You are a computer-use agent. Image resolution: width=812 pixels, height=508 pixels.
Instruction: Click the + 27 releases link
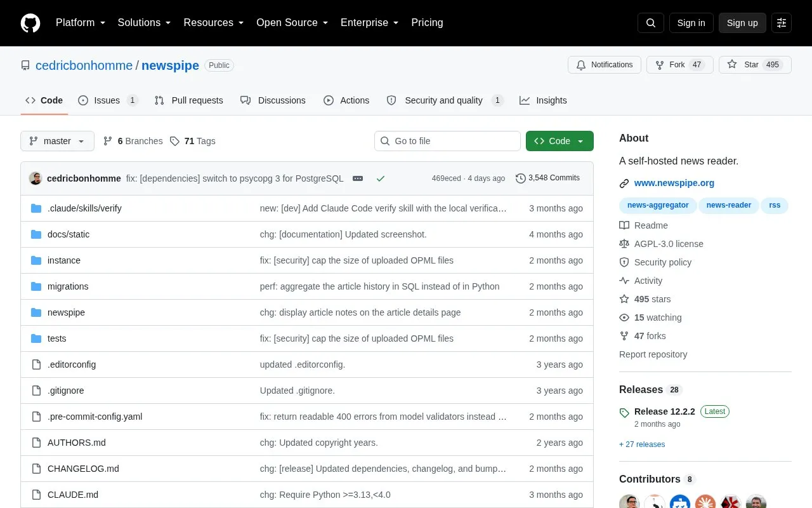642,444
